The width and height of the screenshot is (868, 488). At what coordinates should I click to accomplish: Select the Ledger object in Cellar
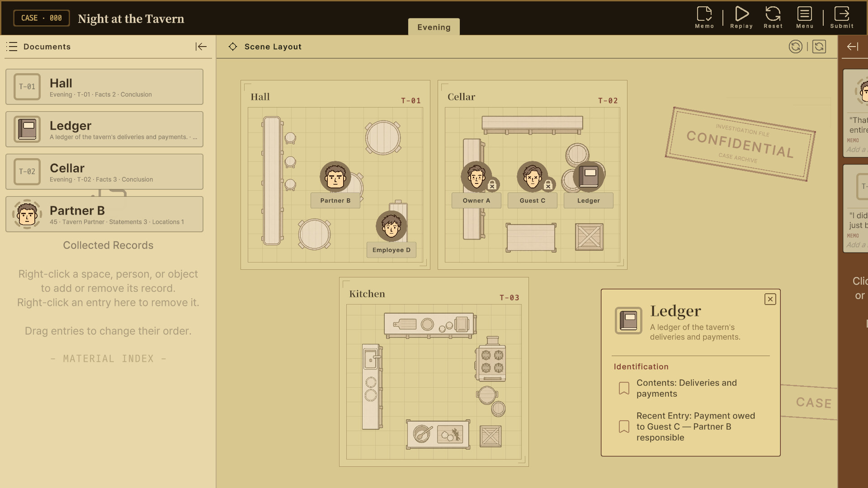coord(589,177)
